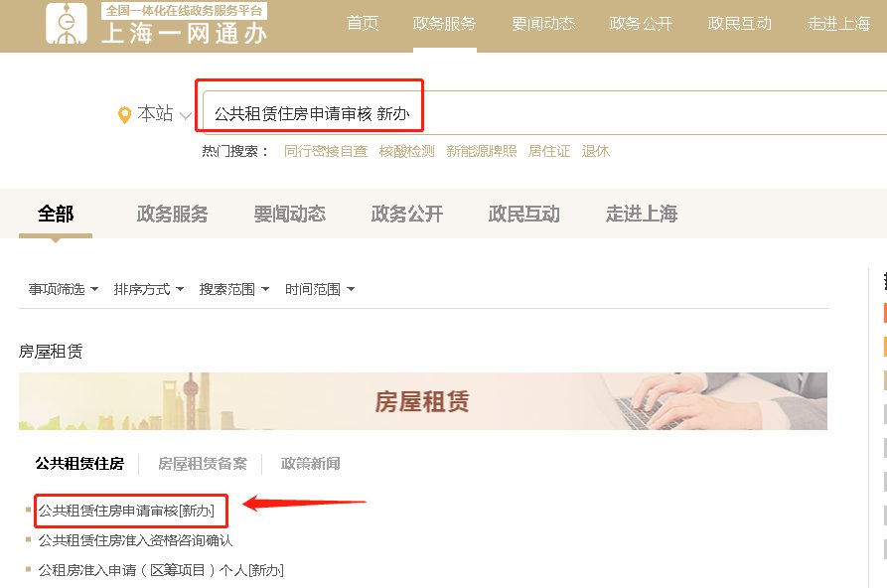Screen dimensions: 887x588
Task: Open the 公共租赁住房申请审核[新办] link
Action: click(x=127, y=512)
